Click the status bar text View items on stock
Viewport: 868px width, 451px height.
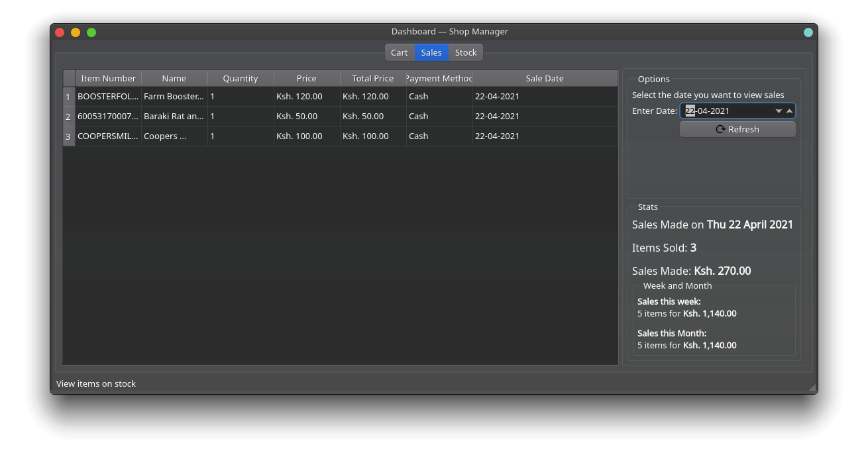[96, 383]
